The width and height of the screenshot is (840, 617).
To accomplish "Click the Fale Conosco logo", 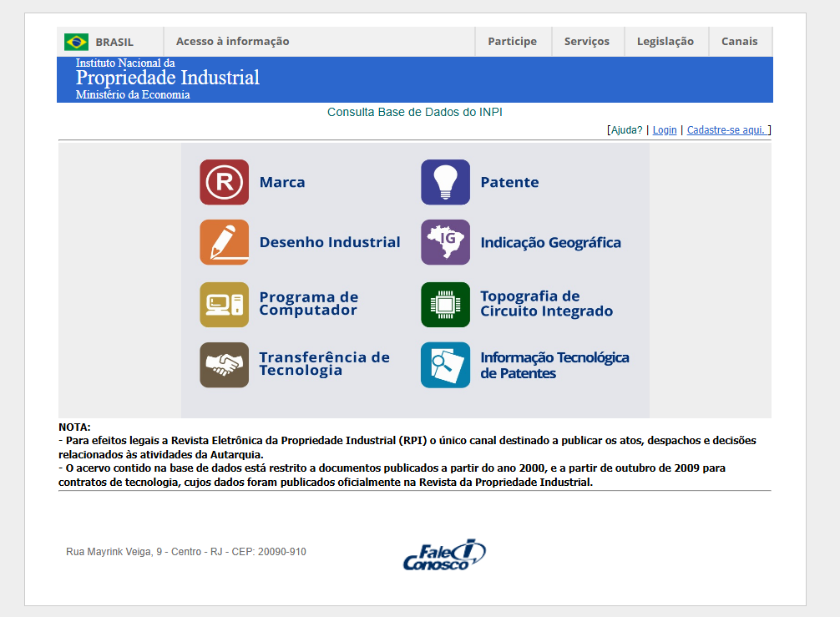I will (445, 555).
